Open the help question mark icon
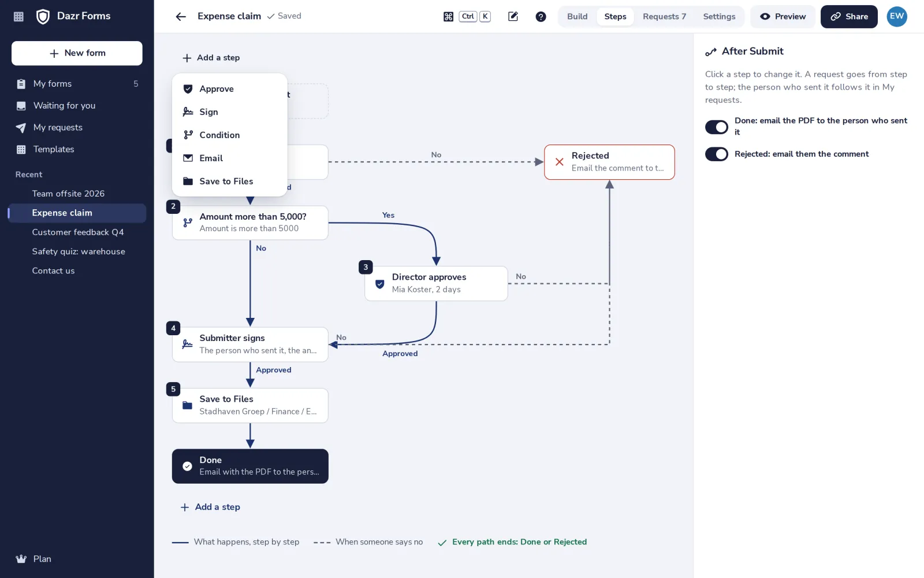This screenshot has height=578, width=924. tap(541, 16)
